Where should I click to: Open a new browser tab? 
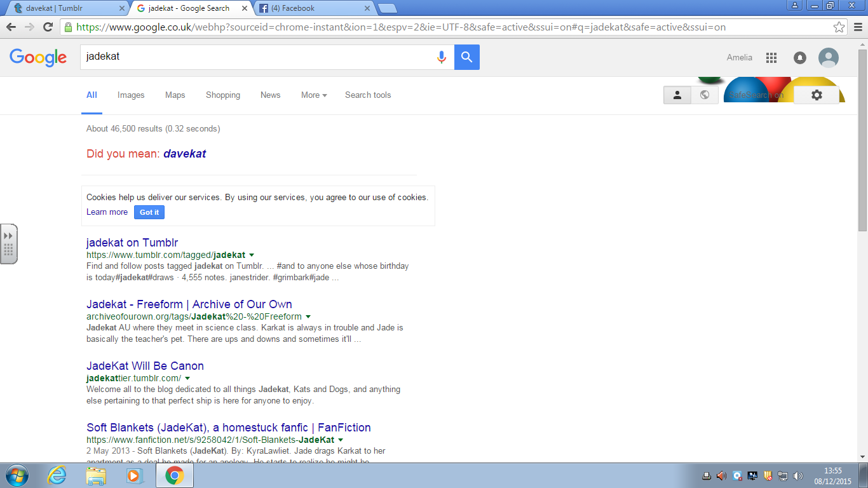point(387,8)
